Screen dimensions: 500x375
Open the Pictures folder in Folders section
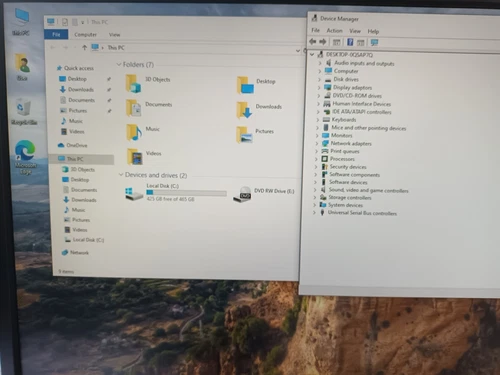pos(244,135)
